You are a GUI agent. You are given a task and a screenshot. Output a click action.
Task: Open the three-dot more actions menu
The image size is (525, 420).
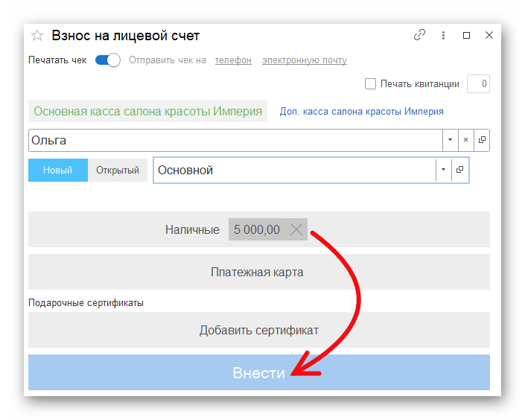[443, 35]
